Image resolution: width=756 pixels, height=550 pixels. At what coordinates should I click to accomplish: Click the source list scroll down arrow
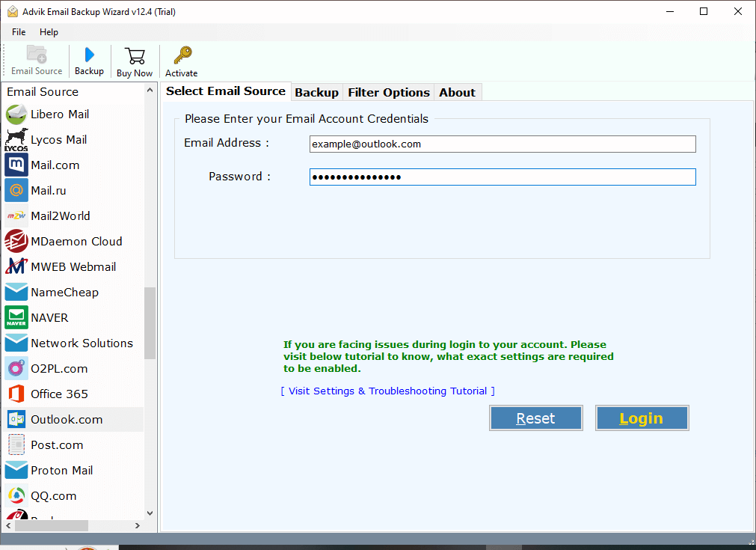[x=150, y=513]
